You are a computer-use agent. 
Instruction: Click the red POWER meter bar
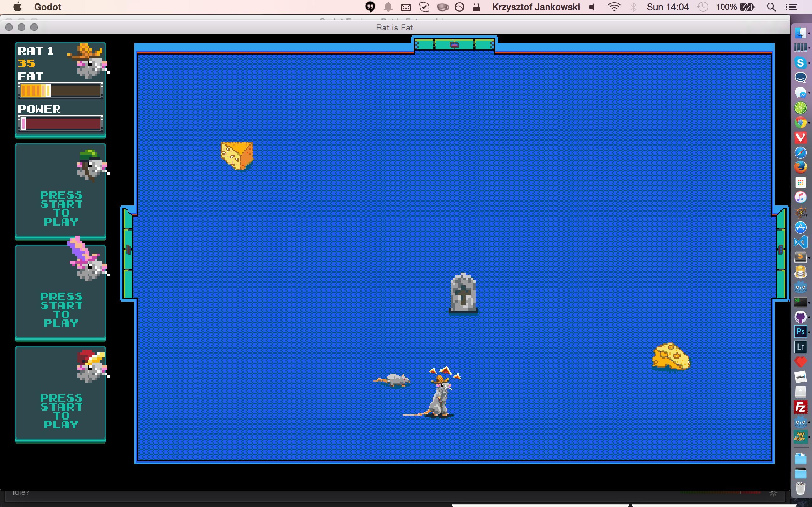(60, 123)
